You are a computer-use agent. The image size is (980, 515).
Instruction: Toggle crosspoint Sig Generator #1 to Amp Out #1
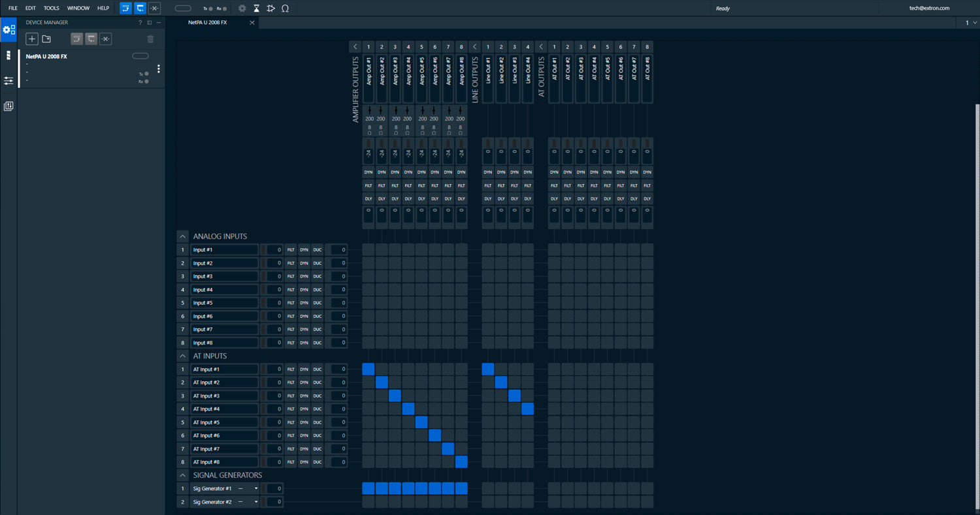368,488
